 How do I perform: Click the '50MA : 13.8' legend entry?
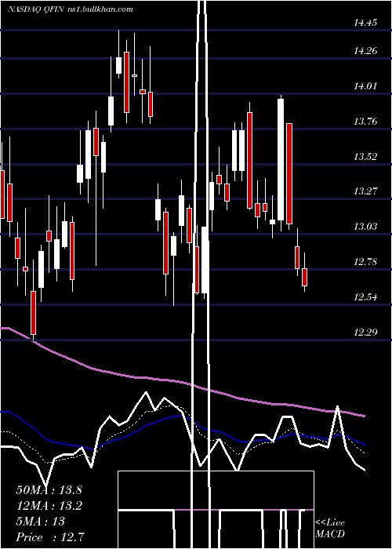(x=49, y=490)
